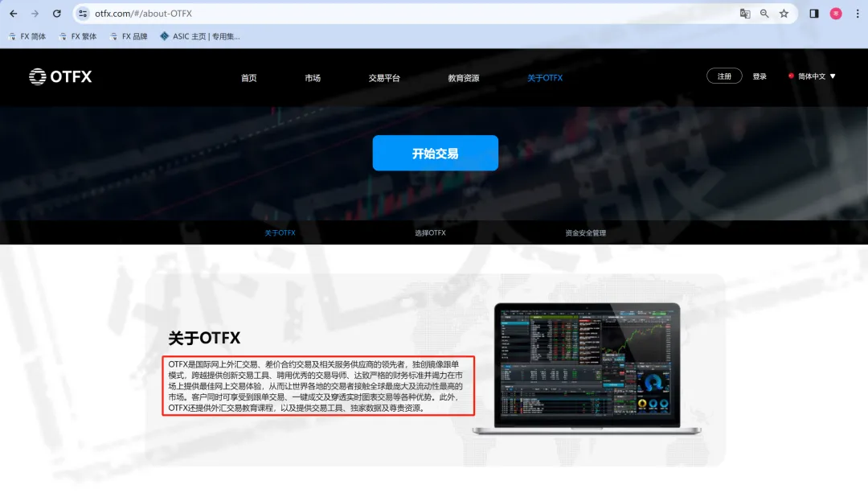Click the 开始交易 button
The image size is (868, 493).
pos(435,153)
